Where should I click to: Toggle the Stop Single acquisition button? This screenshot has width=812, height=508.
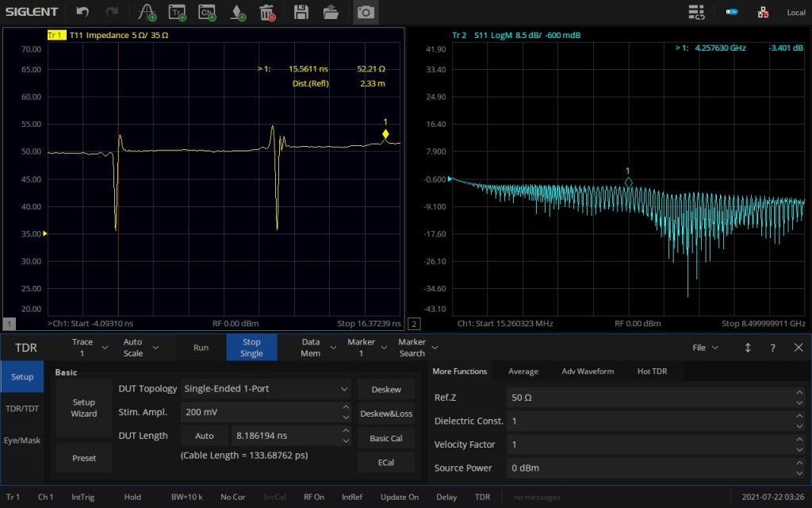251,348
